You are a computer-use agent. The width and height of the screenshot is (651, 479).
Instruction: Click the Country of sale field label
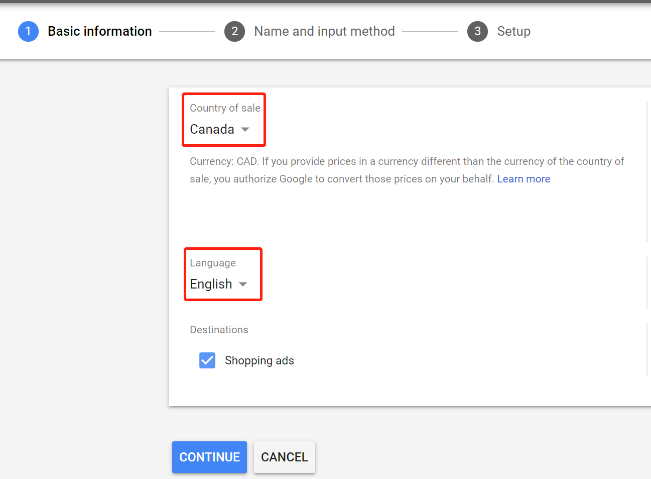coord(225,108)
